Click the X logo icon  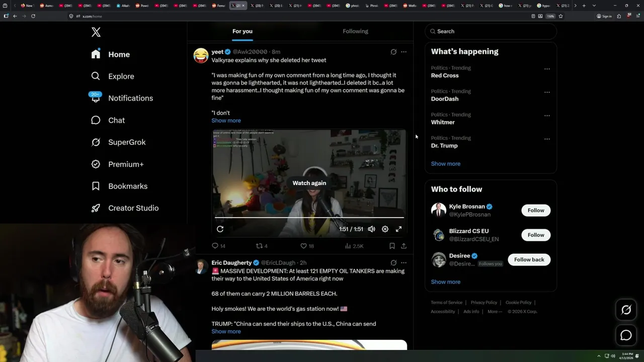pyautogui.click(x=96, y=32)
